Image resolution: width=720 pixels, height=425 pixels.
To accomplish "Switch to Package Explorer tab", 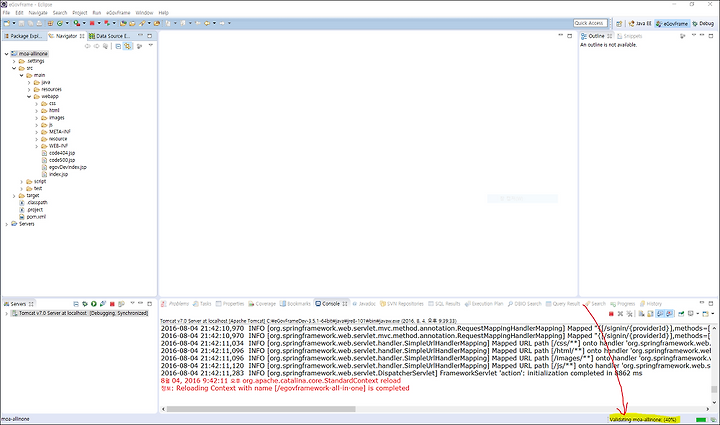I will [x=23, y=36].
